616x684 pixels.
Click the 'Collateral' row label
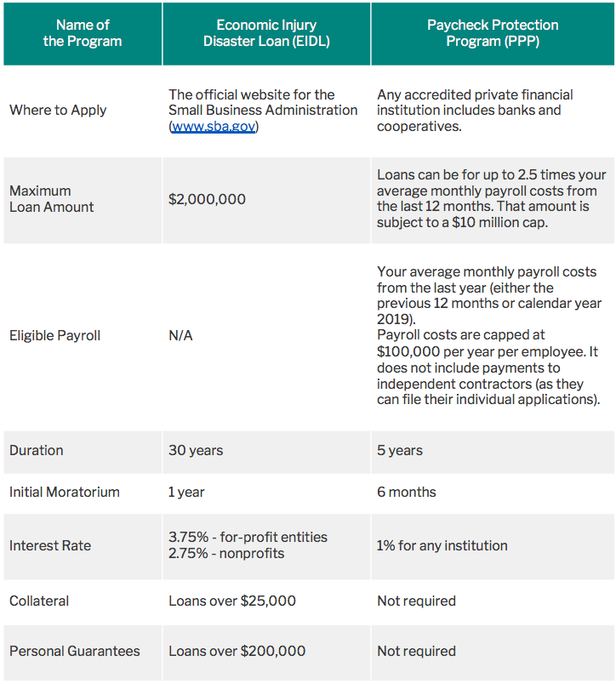[x=39, y=601]
